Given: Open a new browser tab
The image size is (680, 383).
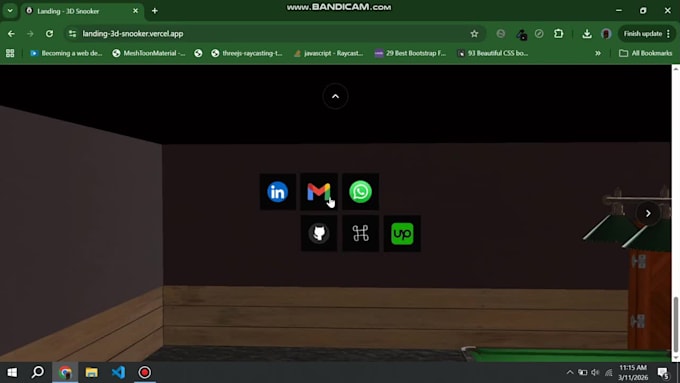Looking at the screenshot, I should 154,11.
